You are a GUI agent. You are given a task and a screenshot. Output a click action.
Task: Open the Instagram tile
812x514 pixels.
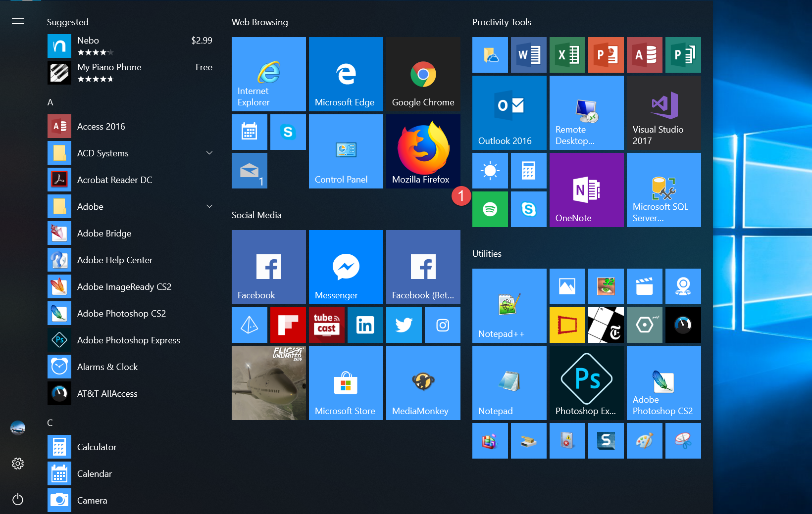click(442, 325)
